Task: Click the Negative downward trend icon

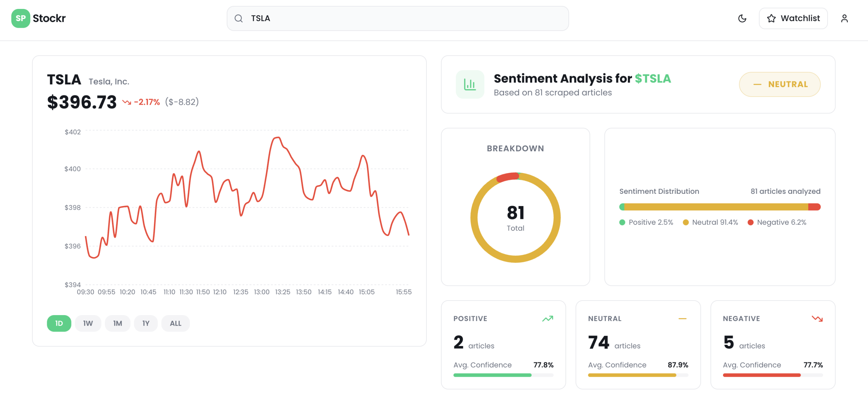Action: [817, 319]
